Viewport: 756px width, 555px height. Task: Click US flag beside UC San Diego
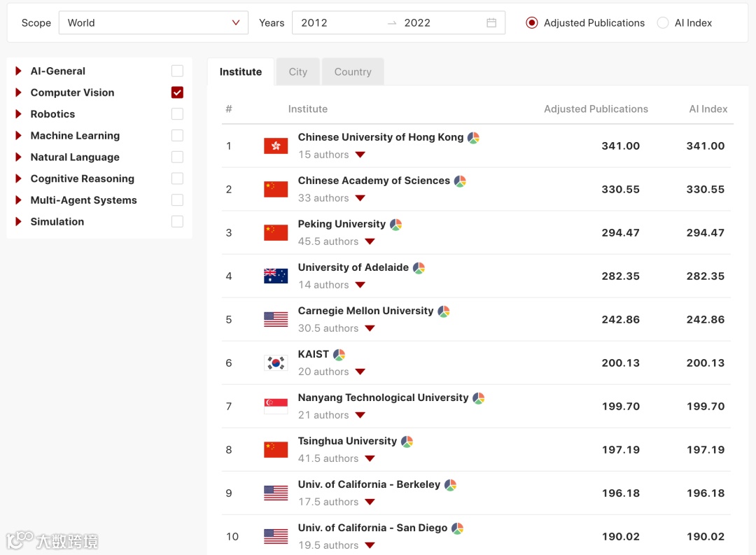[x=276, y=536]
